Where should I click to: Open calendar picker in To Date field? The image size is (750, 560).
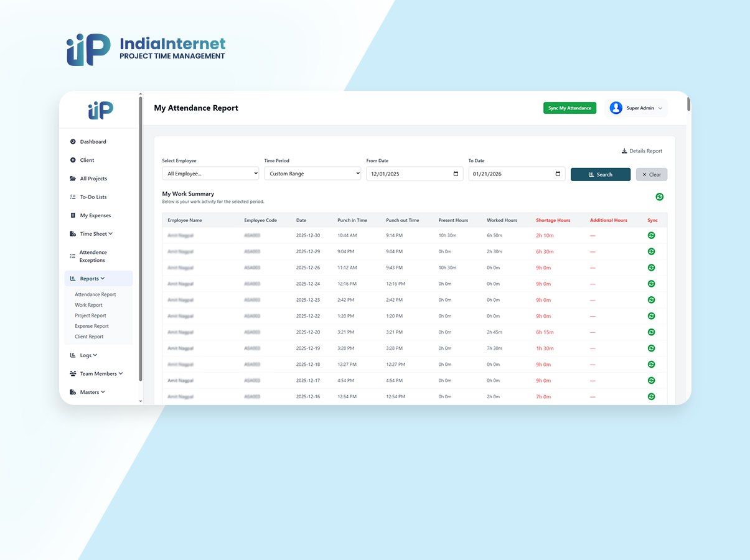tap(558, 174)
